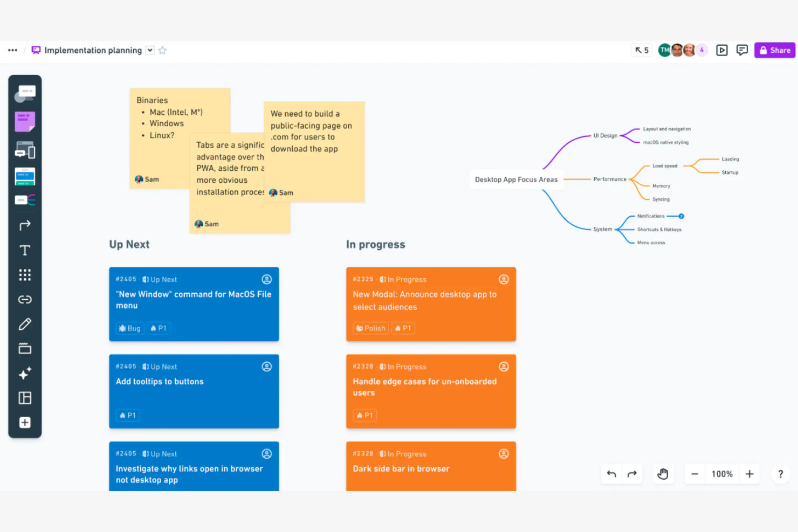Select the Pen tool
Viewport: 798px width, 532px height.
pyautogui.click(x=25, y=324)
